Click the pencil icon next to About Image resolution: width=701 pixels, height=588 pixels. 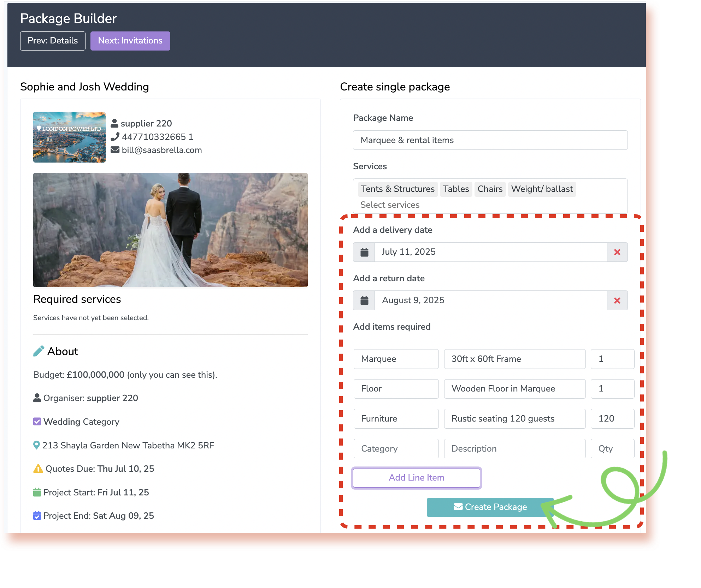click(x=39, y=351)
